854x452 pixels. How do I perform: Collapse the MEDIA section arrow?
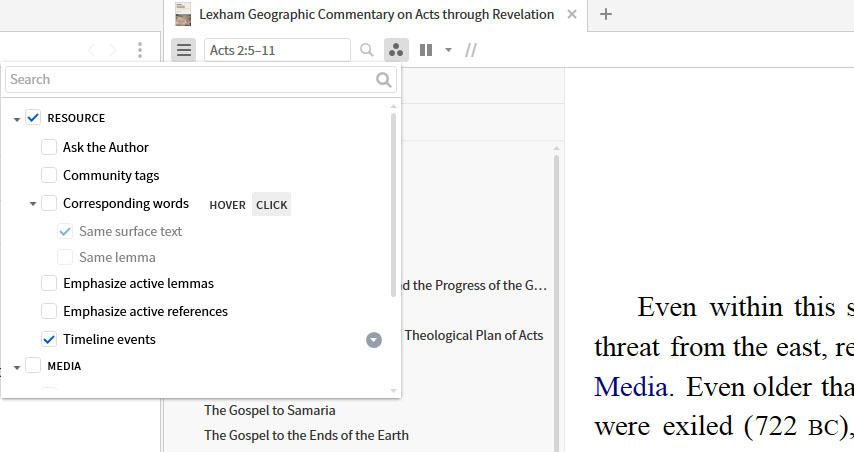[x=17, y=367]
